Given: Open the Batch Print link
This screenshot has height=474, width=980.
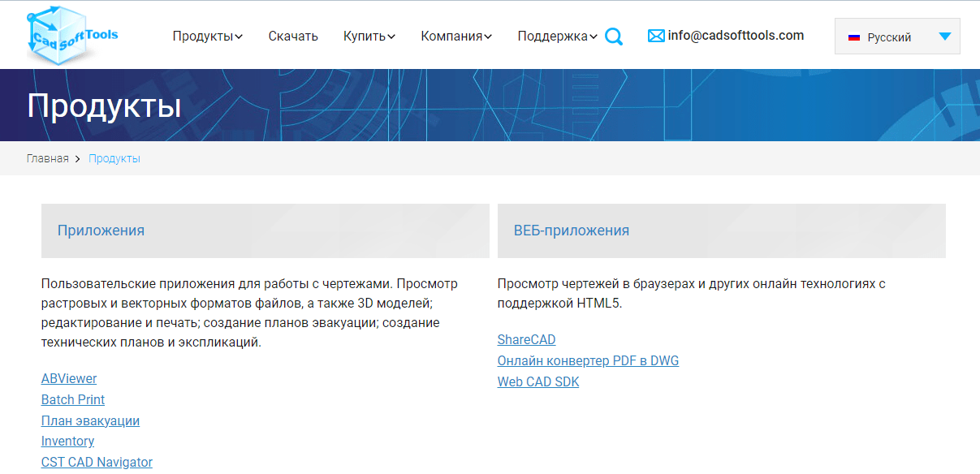Looking at the screenshot, I should coord(73,399).
